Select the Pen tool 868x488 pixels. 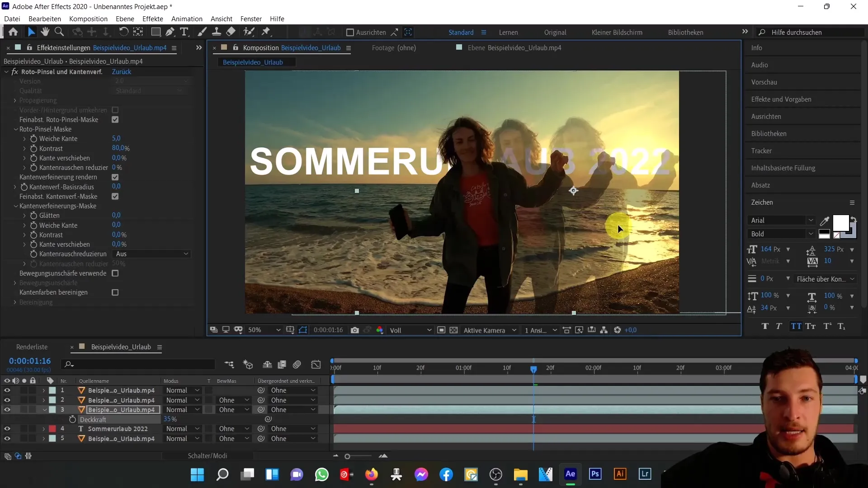(x=170, y=32)
